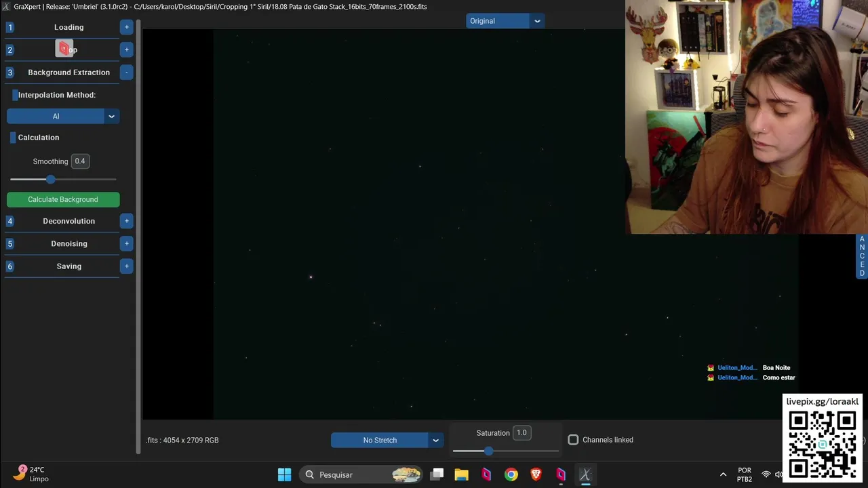The width and height of the screenshot is (868, 488).
Task: Open the Windows Start menu
Action: pyautogui.click(x=285, y=474)
